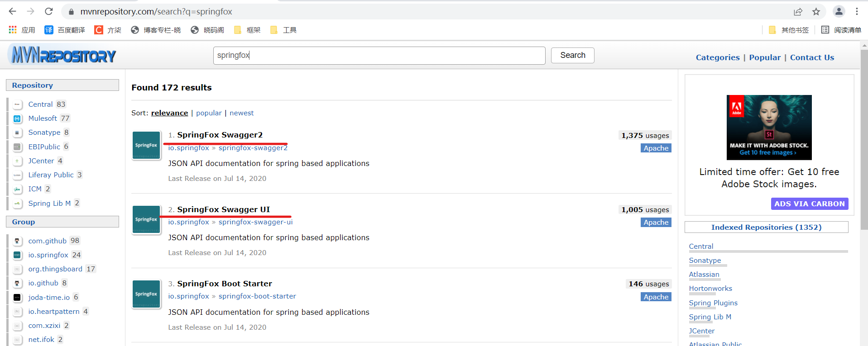The image size is (868, 346).
Task: Open Chrome three-dot menu
Action: point(857,11)
